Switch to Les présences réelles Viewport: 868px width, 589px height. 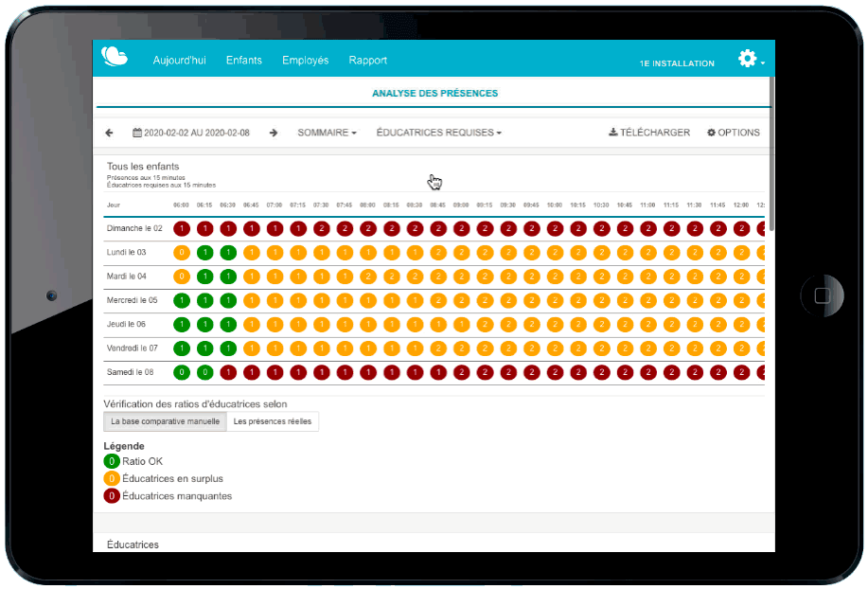pos(273,421)
